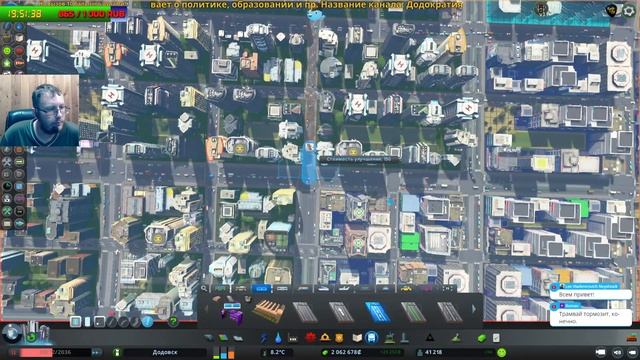Open the Policies document icon

pos(496,338)
